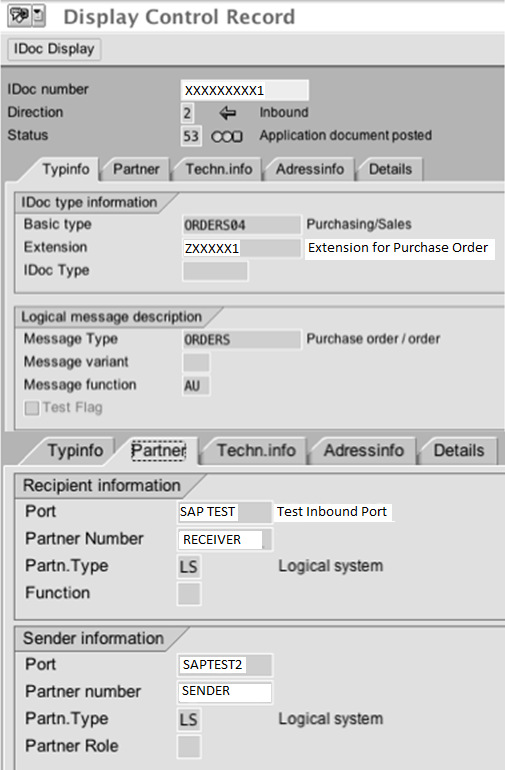Click the sender Partner number SENDER field
The image size is (505, 770).
224,692
